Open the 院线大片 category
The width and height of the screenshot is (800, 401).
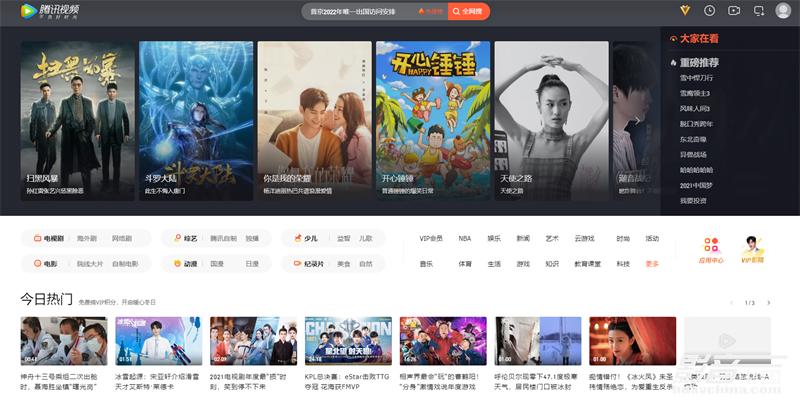(90, 264)
